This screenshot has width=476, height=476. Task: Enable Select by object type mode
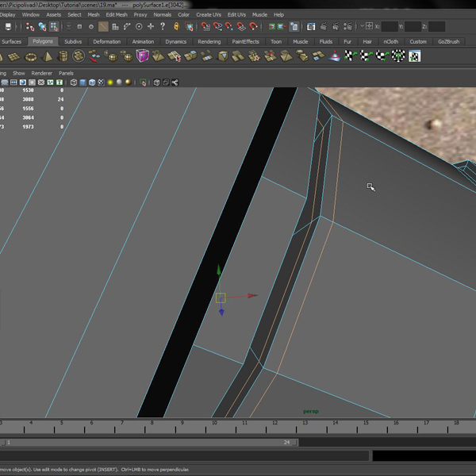42,27
